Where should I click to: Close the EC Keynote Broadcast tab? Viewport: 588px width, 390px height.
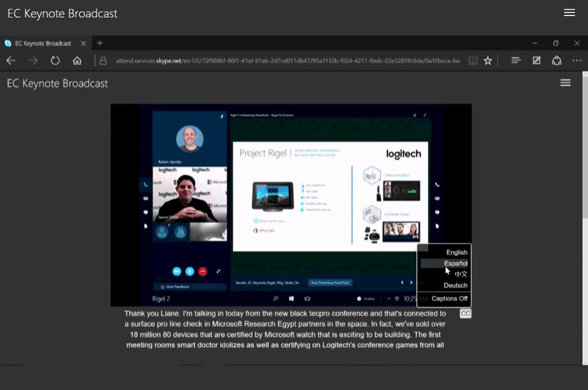83,43
